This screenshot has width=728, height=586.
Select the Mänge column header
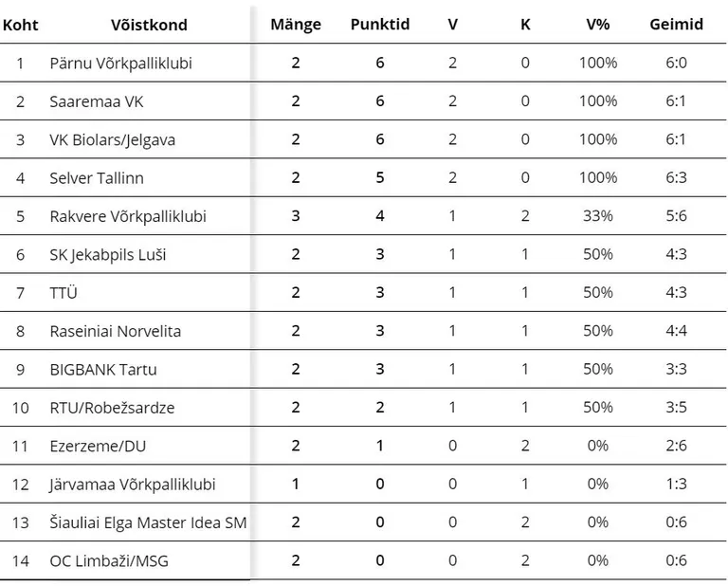click(x=296, y=24)
